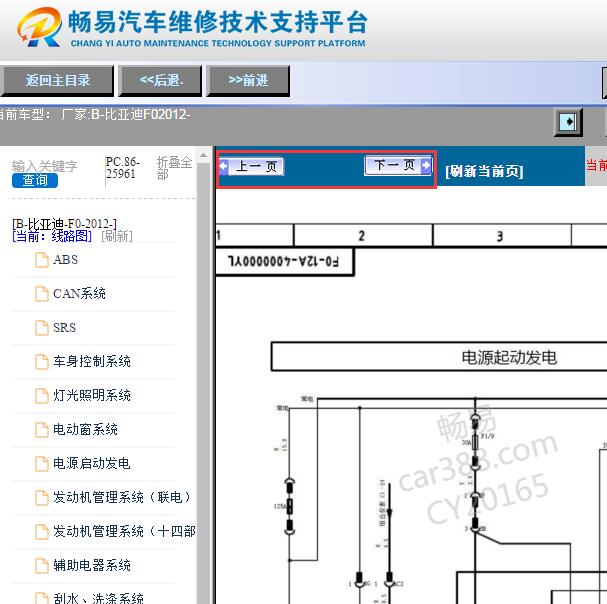Go forward with >>前进 button
This screenshot has width=607, height=604.
[248, 81]
